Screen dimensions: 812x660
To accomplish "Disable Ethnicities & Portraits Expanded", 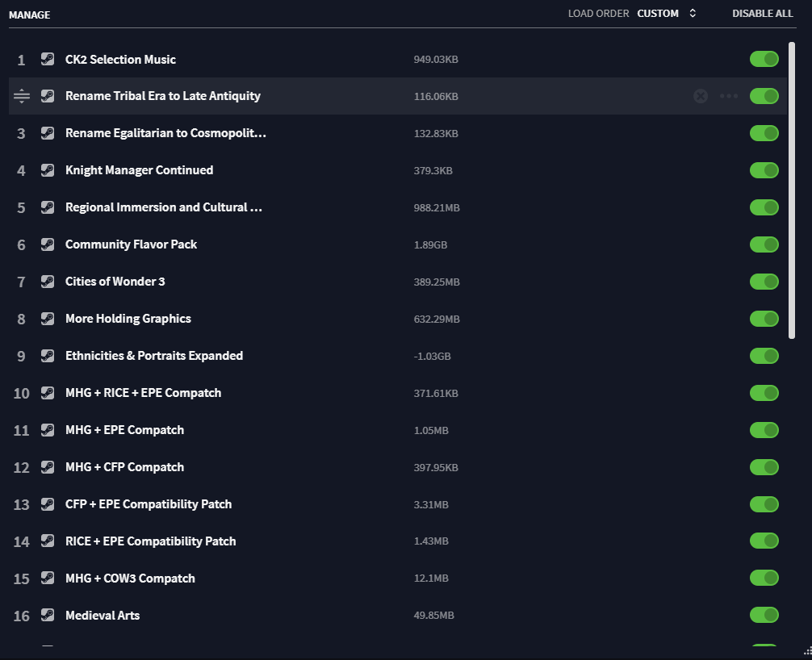I will click(x=764, y=356).
